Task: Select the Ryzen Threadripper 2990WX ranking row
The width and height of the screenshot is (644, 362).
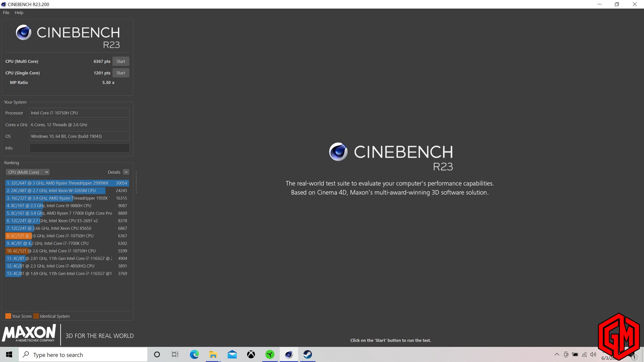Action: [67, 183]
